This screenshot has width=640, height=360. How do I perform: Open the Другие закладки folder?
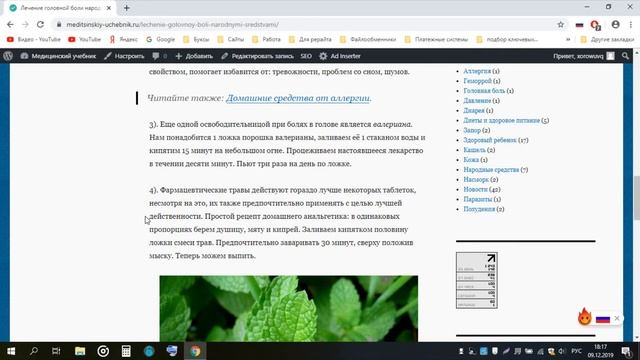click(607, 39)
